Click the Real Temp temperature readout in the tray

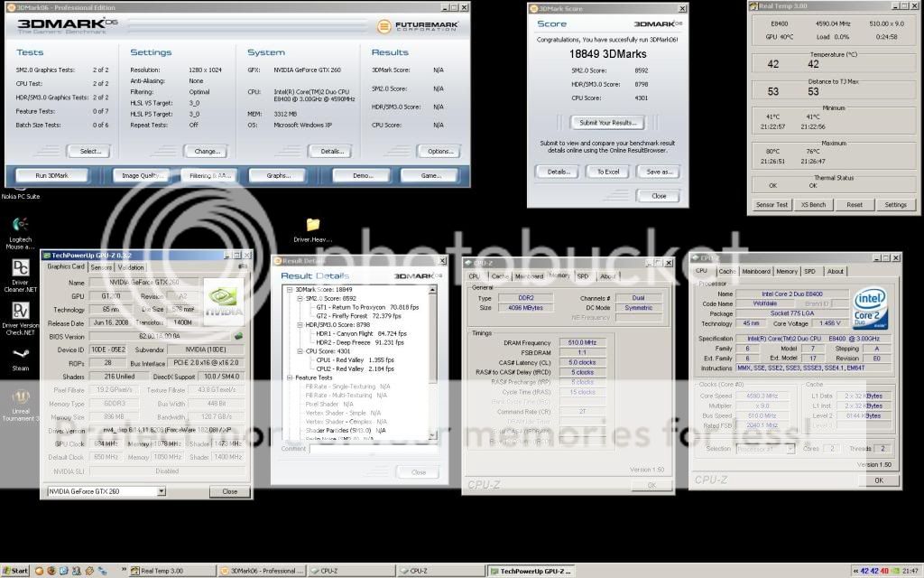coord(874,571)
